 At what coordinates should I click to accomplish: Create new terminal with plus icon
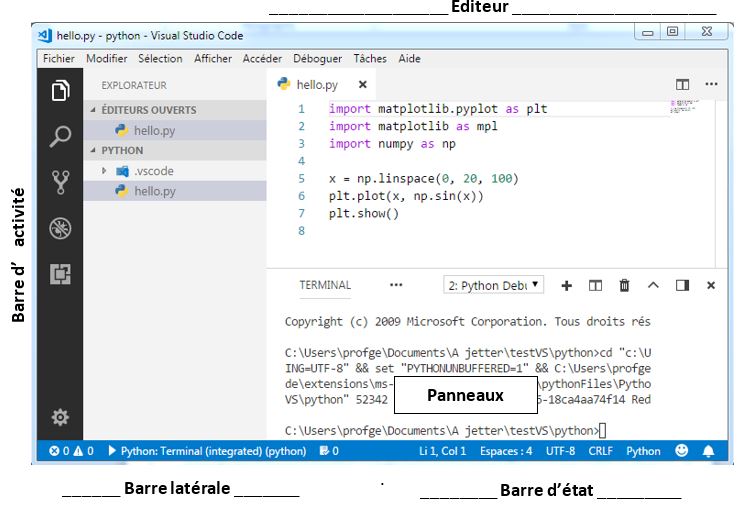(x=566, y=285)
